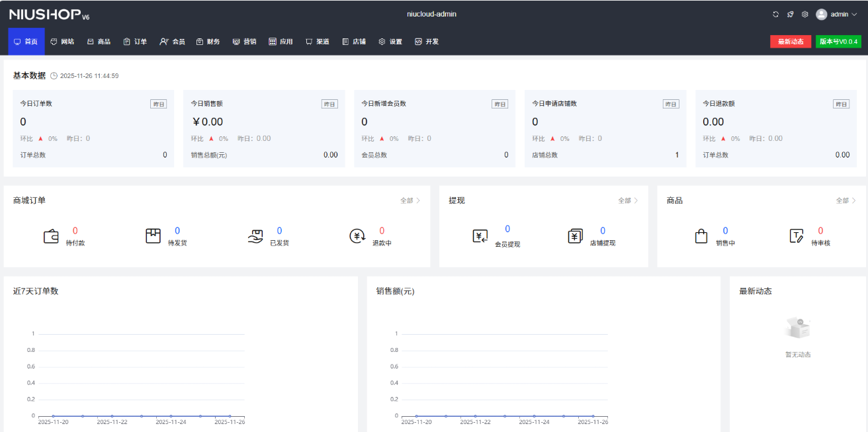868x432 pixels.
Task: Click the 待发货 package icon
Action: click(x=153, y=236)
